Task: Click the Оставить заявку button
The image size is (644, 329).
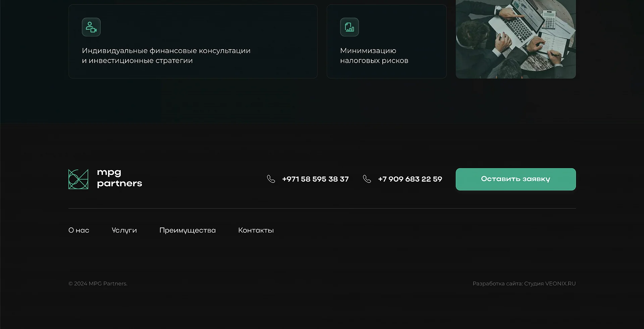Action: click(x=516, y=179)
